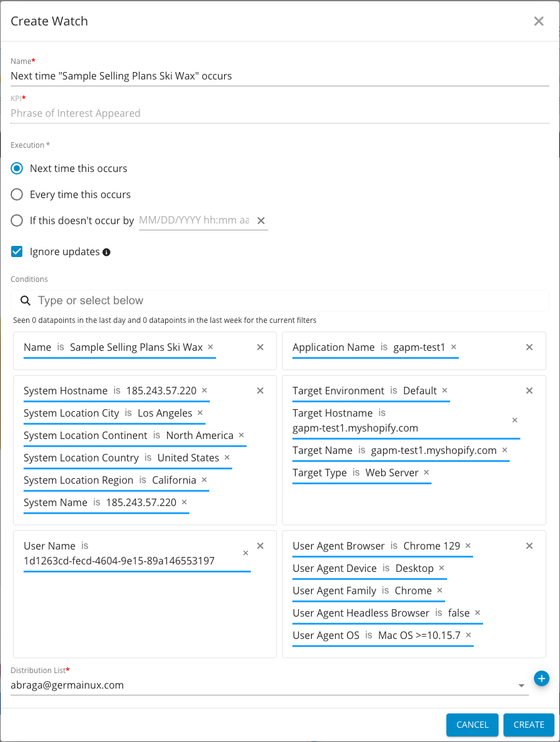The image size is (560, 742).
Task: Delete the Target Type Web Server filter
Action: pyautogui.click(x=426, y=473)
